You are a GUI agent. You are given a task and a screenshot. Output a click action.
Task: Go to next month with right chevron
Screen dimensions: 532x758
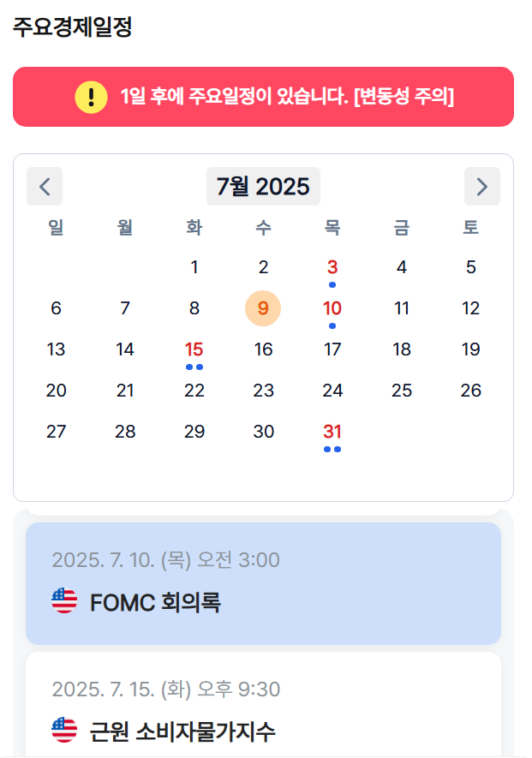pyautogui.click(x=482, y=187)
